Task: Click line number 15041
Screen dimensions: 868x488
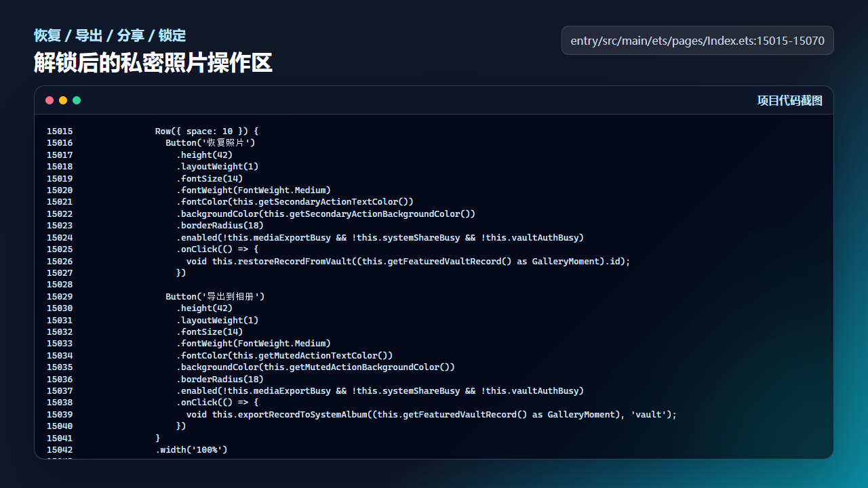Action: coord(60,439)
